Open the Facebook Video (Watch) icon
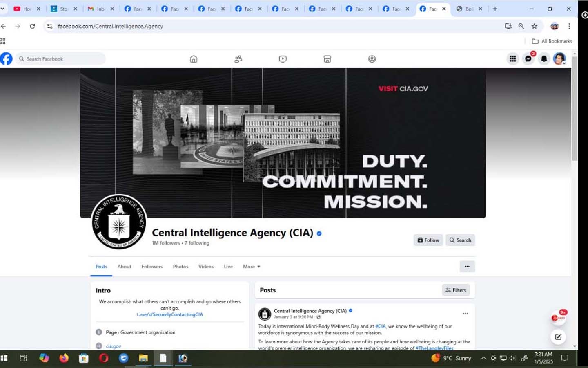 pyautogui.click(x=283, y=59)
